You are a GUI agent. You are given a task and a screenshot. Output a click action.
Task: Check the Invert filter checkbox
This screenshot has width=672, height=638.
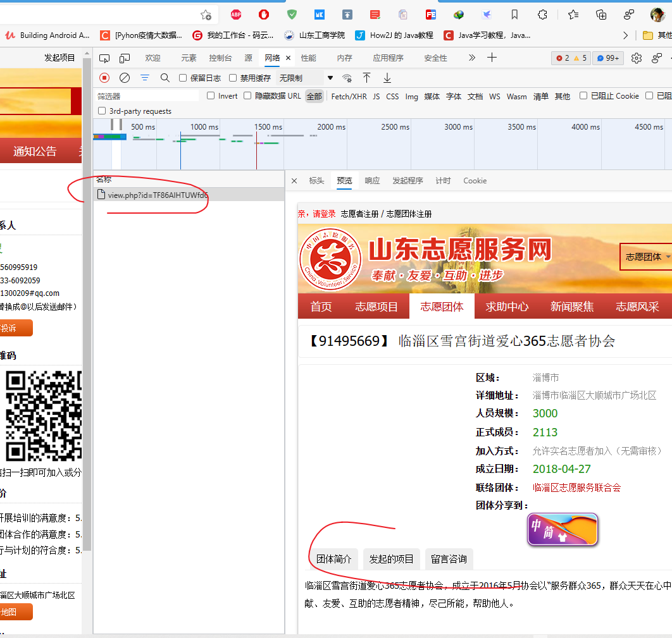[x=211, y=95]
